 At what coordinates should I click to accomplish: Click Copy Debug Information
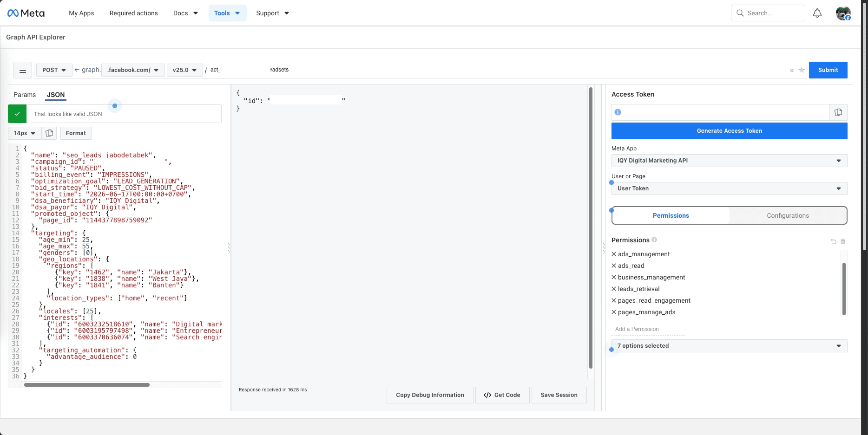pyautogui.click(x=430, y=395)
